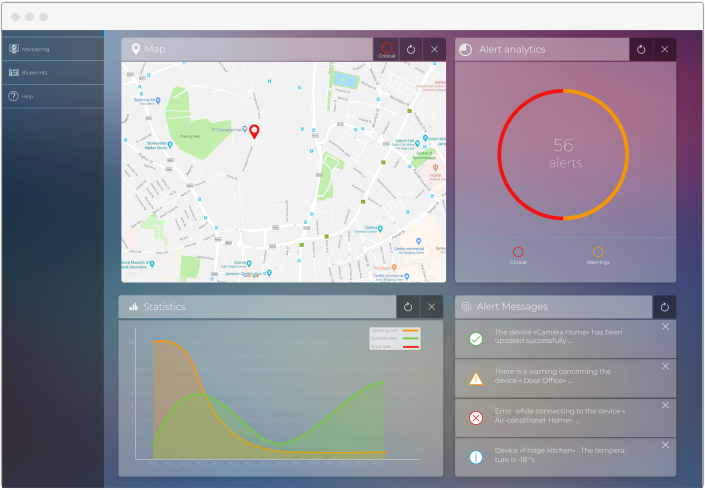Click the Air-conditioner error icon
Viewport: 705px width, 490px height.
(476, 417)
